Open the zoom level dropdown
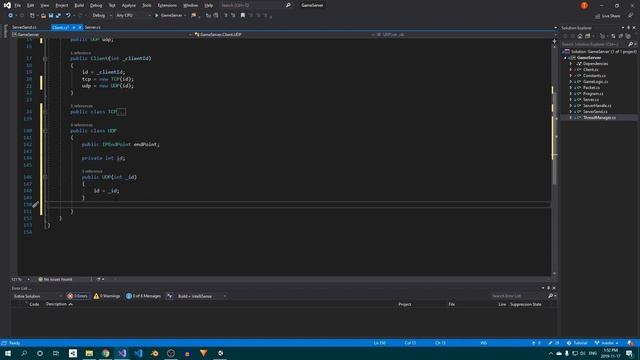This screenshot has height=360, width=640. [x=20, y=280]
